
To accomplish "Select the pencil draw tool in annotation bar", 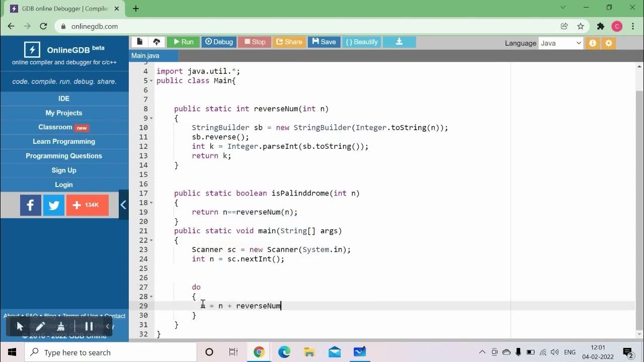I will click(40, 326).
